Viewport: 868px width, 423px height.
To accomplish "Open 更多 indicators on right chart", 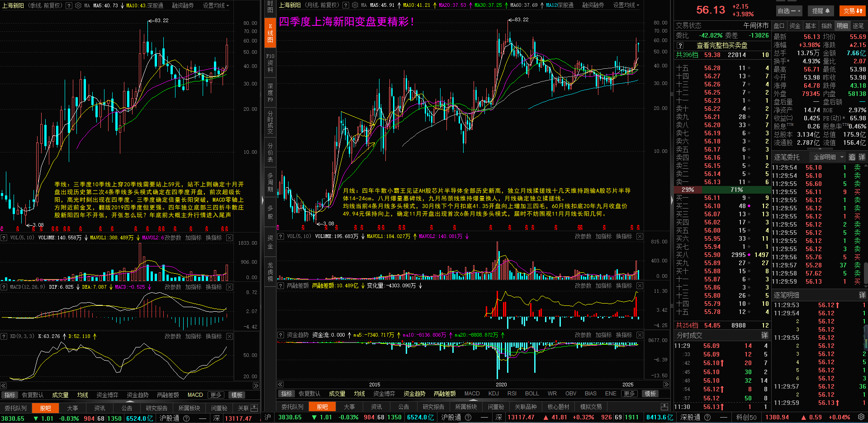I will tap(629, 394).
